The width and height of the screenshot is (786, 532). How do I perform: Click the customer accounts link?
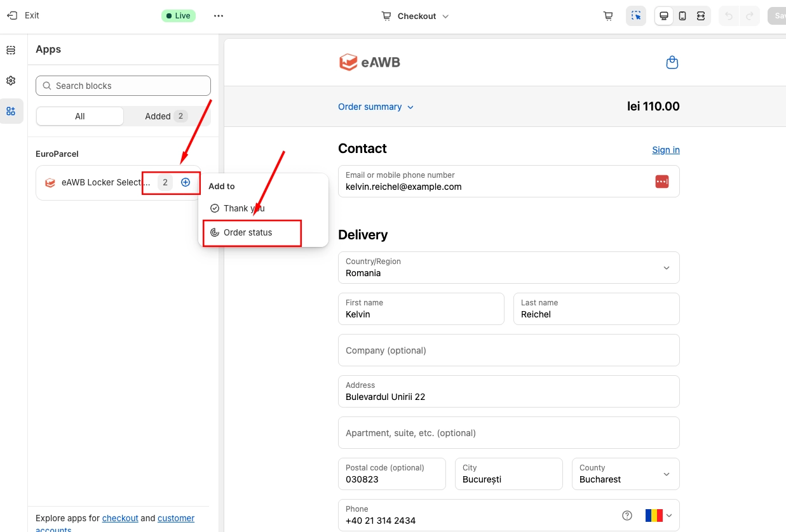click(x=176, y=518)
